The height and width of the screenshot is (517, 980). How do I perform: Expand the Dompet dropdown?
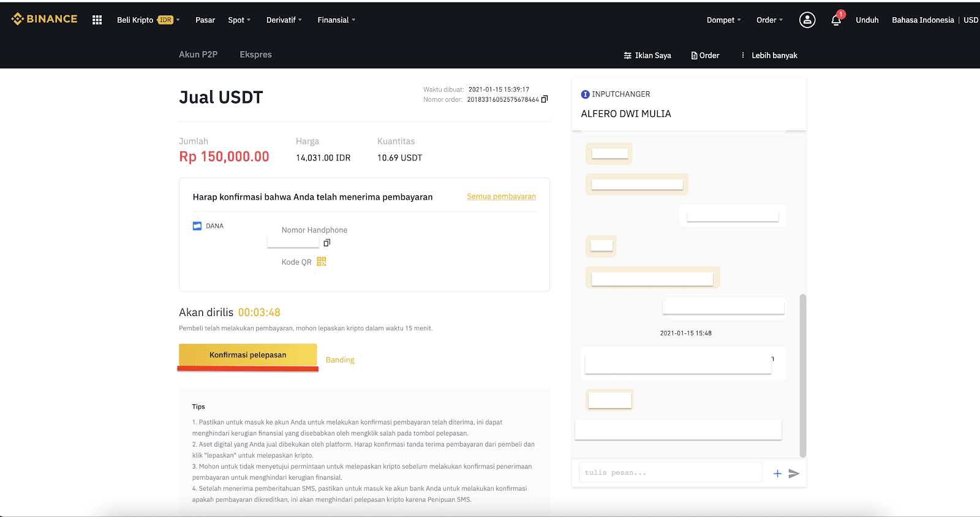point(724,20)
